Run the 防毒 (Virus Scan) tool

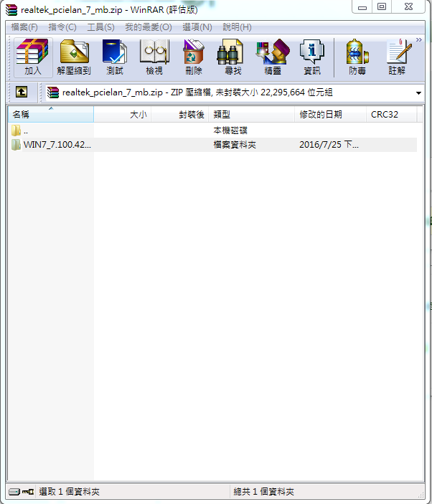[357, 57]
